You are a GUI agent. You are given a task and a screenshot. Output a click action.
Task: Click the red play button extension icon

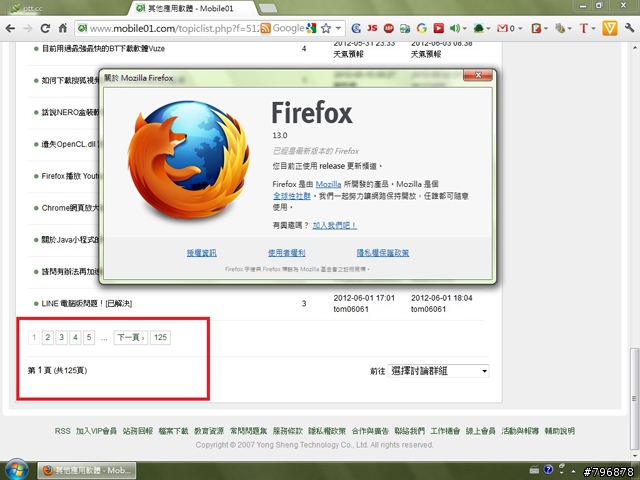[438, 28]
